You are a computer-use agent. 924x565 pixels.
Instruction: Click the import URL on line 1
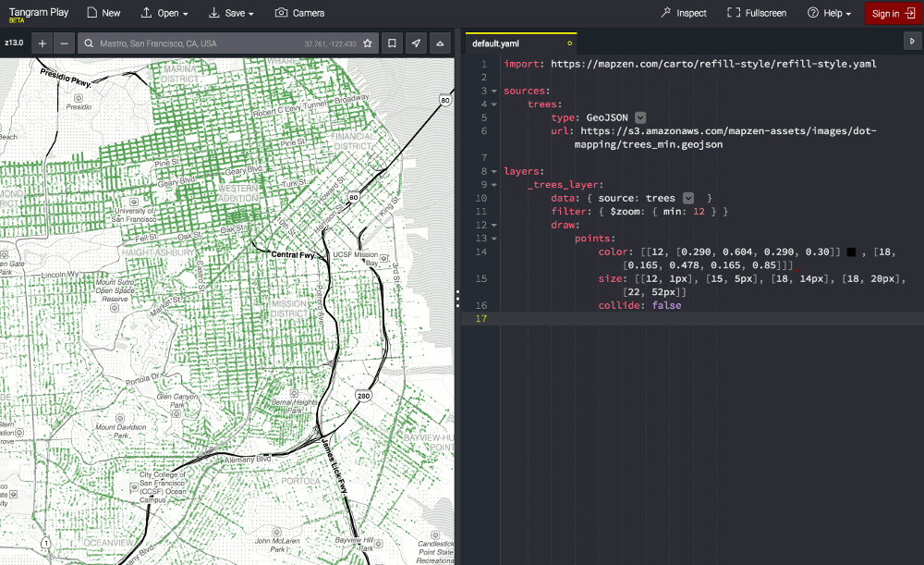point(713,64)
